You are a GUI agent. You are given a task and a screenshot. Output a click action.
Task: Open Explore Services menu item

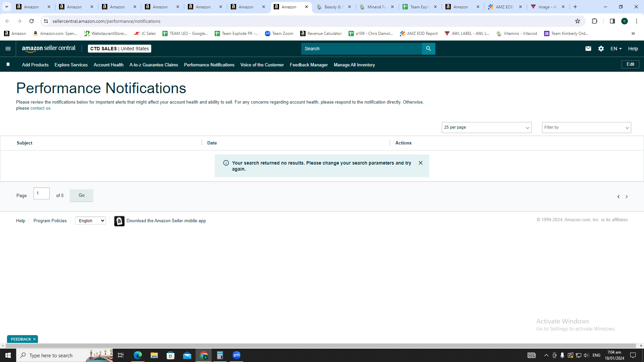pyautogui.click(x=71, y=65)
